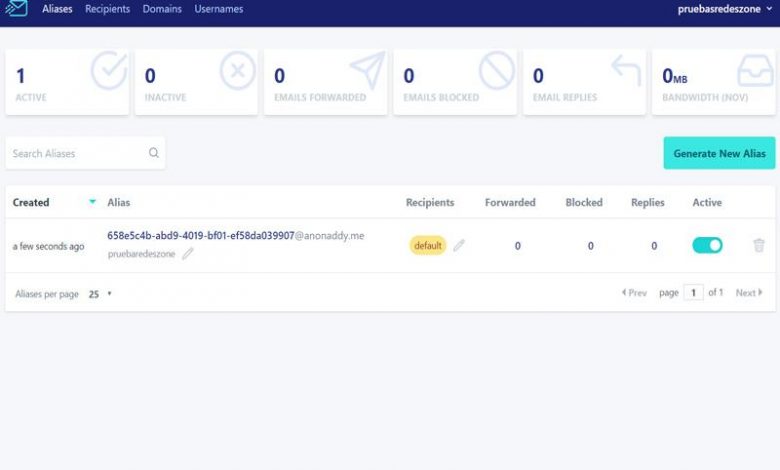The height and width of the screenshot is (470, 780).
Task: Click the pruebaredeszone description text
Action: [142, 254]
